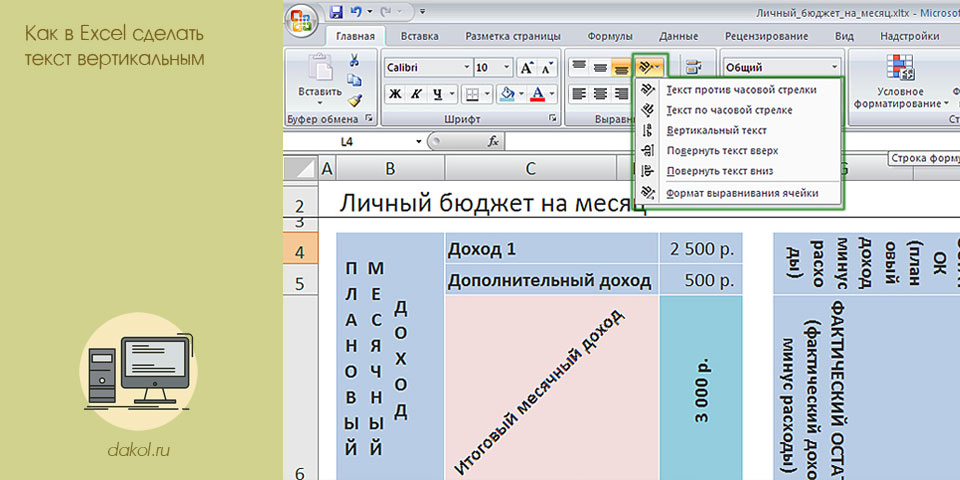Toggle italic К formatting

(416, 94)
